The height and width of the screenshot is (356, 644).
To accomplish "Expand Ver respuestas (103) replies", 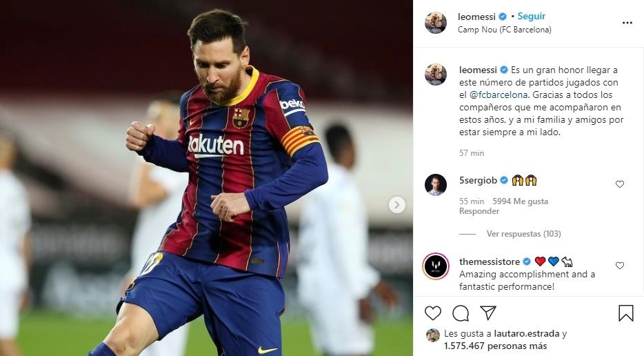I will 523,234.
